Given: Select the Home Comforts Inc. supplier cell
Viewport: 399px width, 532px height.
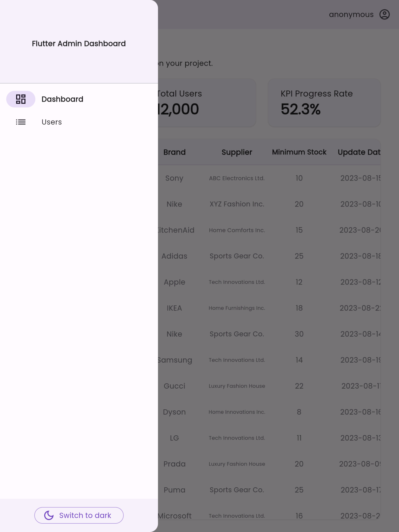Looking at the screenshot, I should tap(237, 230).
